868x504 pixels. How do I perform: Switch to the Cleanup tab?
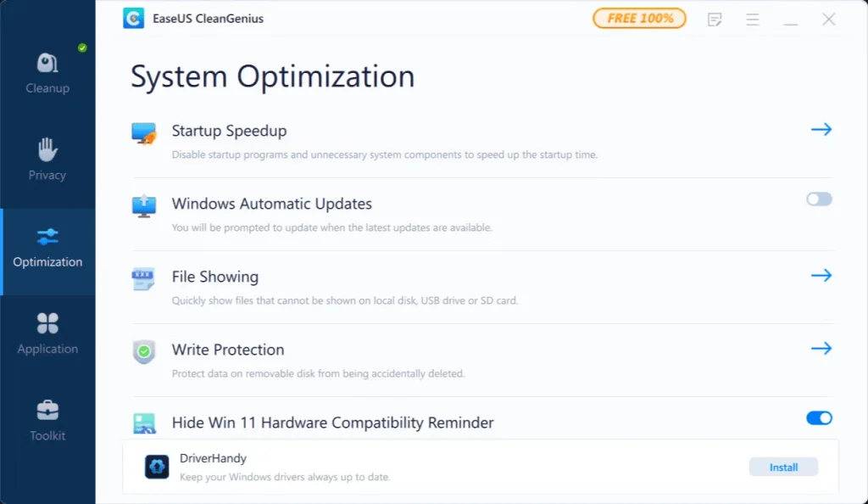pyautogui.click(x=47, y=73)
